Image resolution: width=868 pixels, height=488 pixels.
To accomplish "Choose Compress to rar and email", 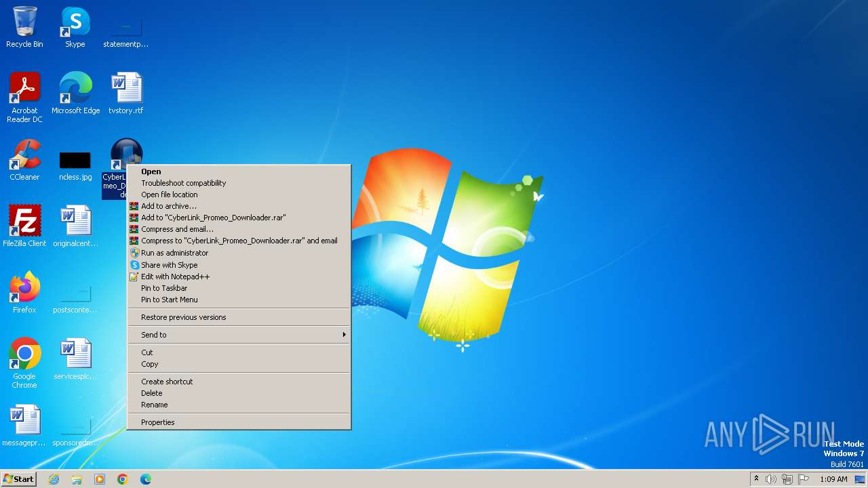I will [x=239, y=241].
